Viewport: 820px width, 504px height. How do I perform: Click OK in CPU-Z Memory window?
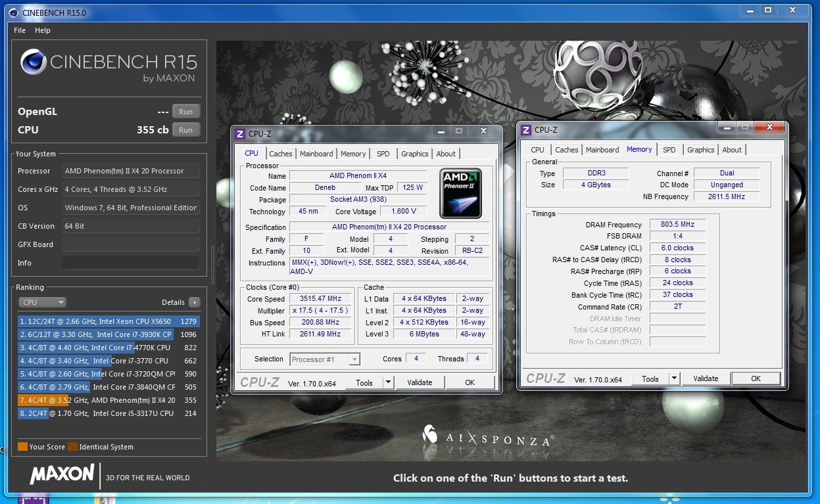756,378
